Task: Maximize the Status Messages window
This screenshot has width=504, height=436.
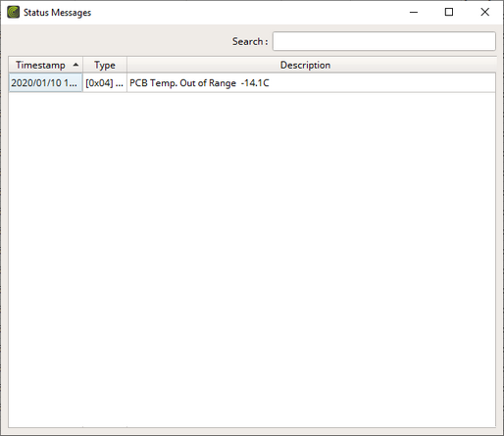Action: tap(449, 12)
